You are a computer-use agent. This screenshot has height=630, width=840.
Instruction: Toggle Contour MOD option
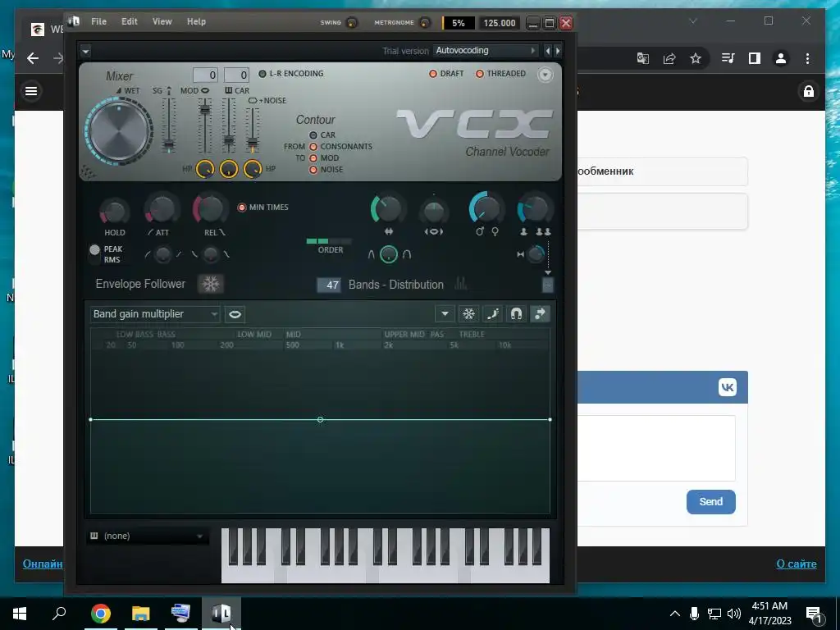point(324,158)
